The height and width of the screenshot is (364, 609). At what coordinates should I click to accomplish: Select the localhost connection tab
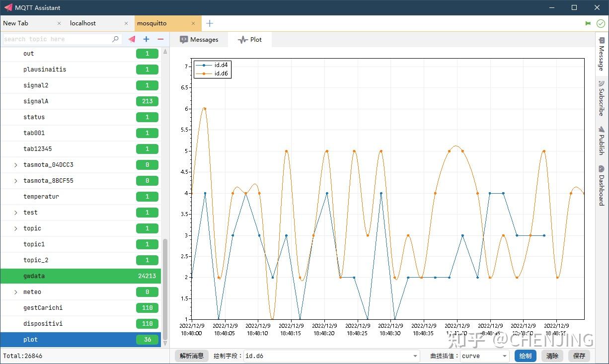click(82, 23)
